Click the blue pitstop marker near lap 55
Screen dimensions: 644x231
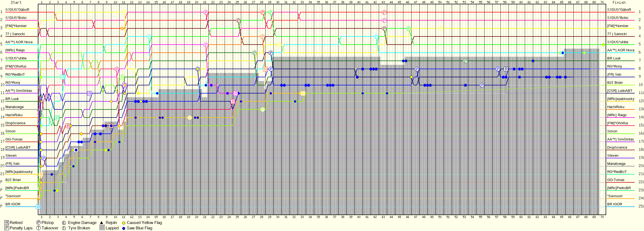coord(482,85)
